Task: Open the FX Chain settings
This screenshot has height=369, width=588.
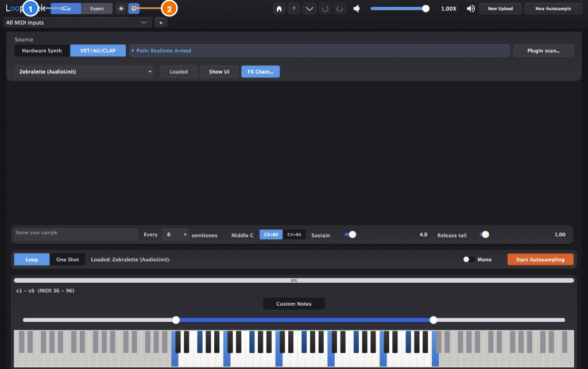Action: 260,72
